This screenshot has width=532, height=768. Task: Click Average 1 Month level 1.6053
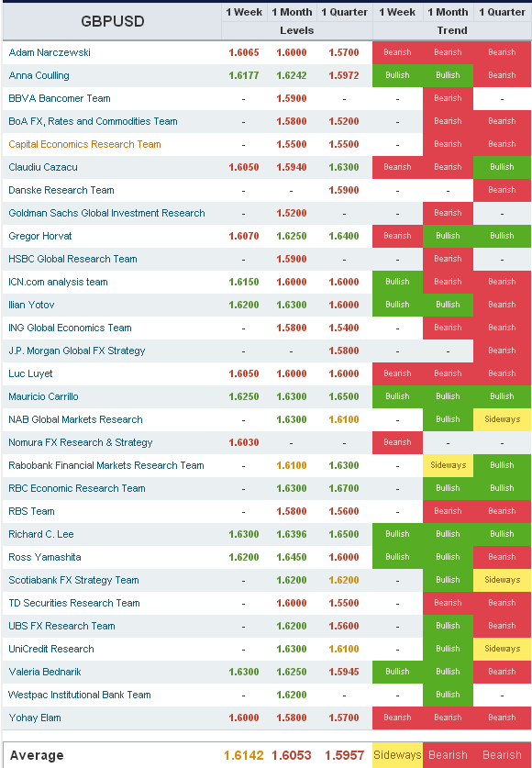[292, 756]
